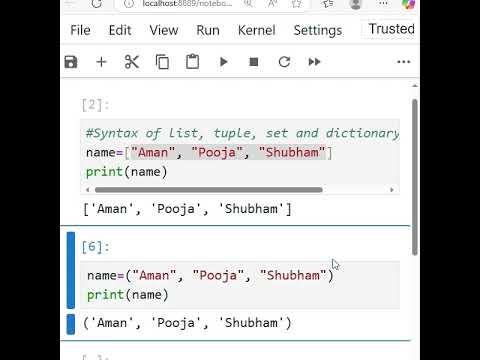Open the Kernel menu

pos(257,30)
